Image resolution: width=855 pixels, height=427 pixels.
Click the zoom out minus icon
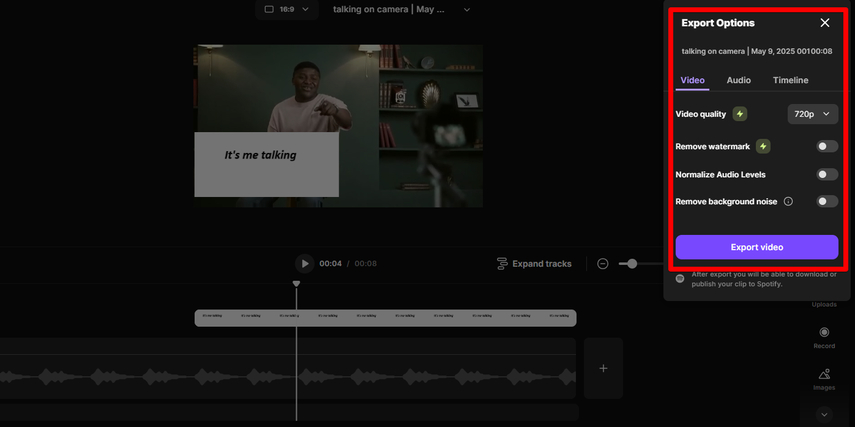click(x=603, y=264)
